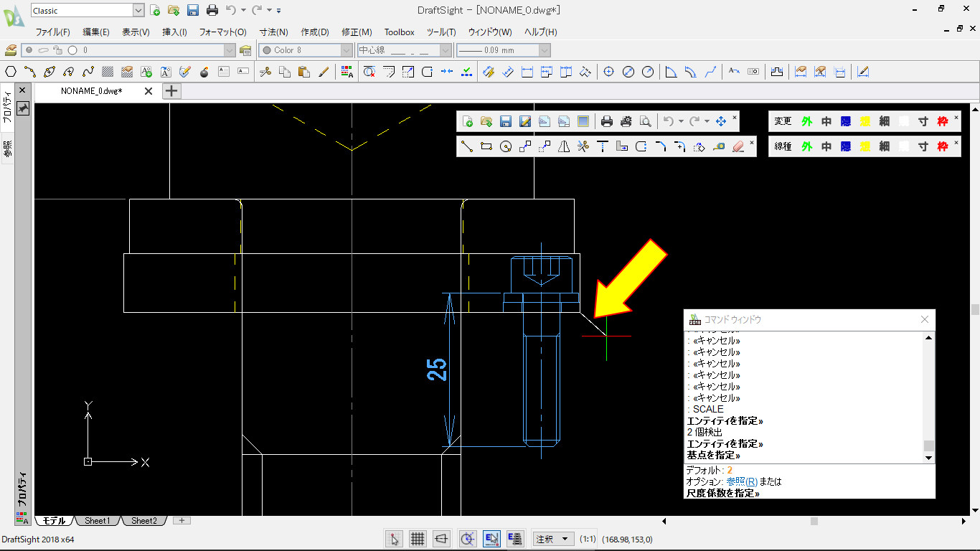Click the horizontal scrollbar thumb below the canvas
Image resolution: width=980 pixels, height=551 pixels.
(814, 521)
